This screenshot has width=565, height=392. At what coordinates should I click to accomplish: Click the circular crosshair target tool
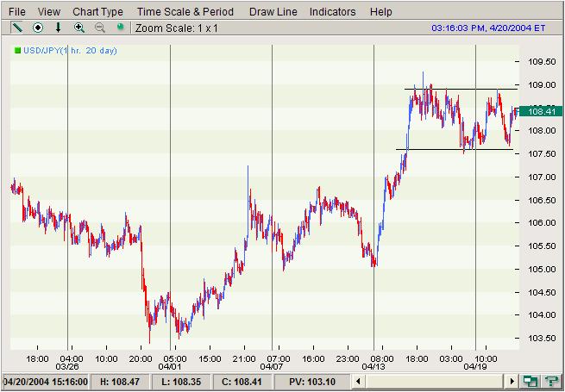37,28
